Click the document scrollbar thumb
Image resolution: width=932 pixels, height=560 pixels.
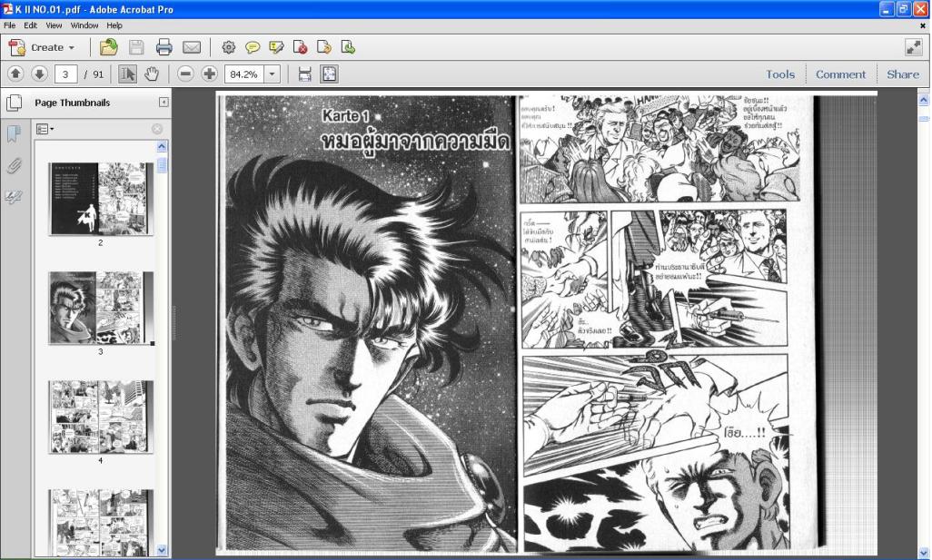[x=924, y=119]
